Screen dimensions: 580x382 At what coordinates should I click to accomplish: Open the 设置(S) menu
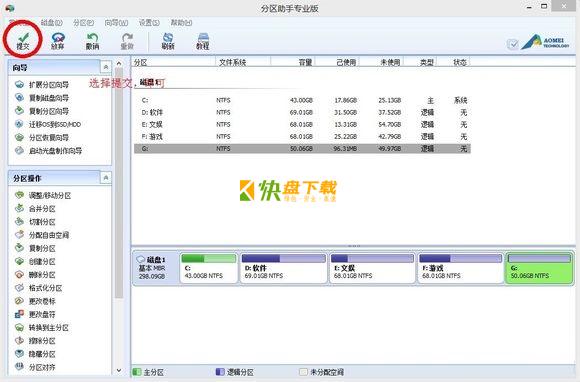coord(149,23)
